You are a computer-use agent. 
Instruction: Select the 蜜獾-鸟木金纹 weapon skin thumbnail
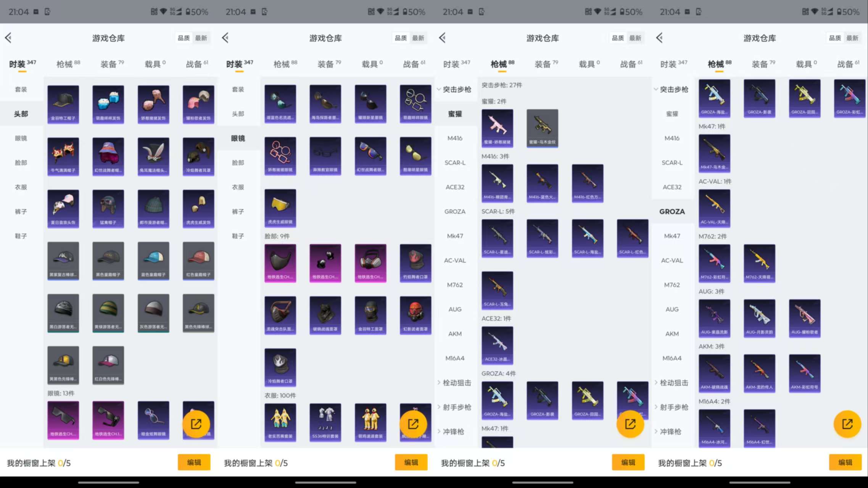(542, 129)
